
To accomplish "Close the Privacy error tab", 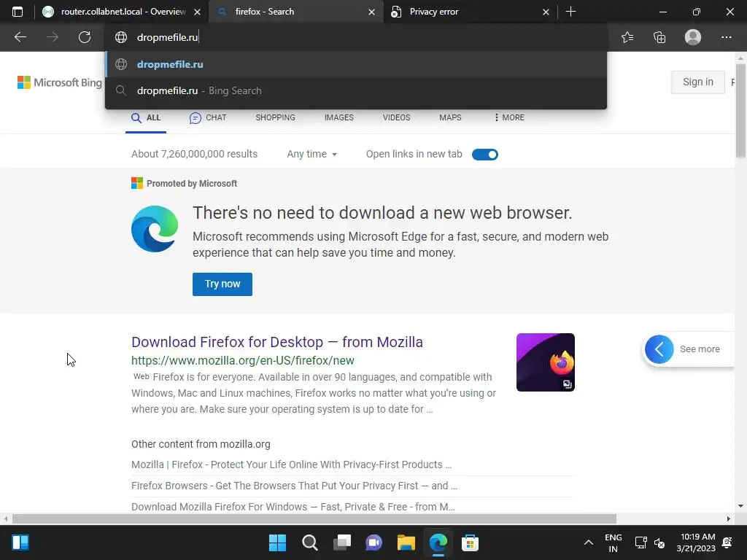I will [x=546, y=12].
